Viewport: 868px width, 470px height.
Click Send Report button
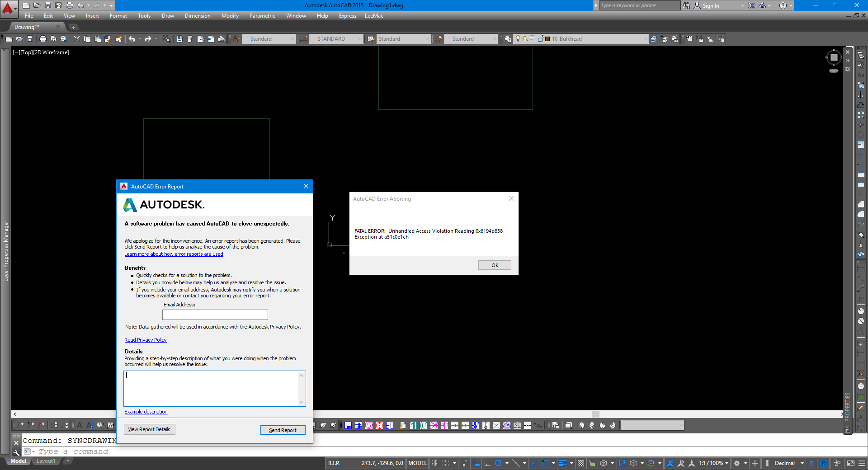pos(283,430)
